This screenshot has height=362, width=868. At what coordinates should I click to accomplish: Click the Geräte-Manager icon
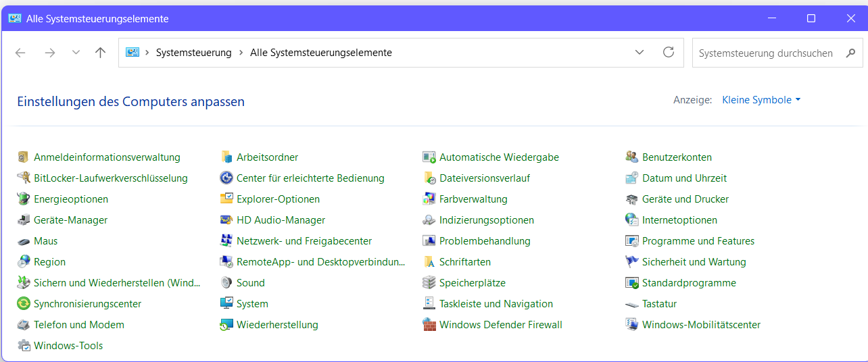[x=24, y=220]
